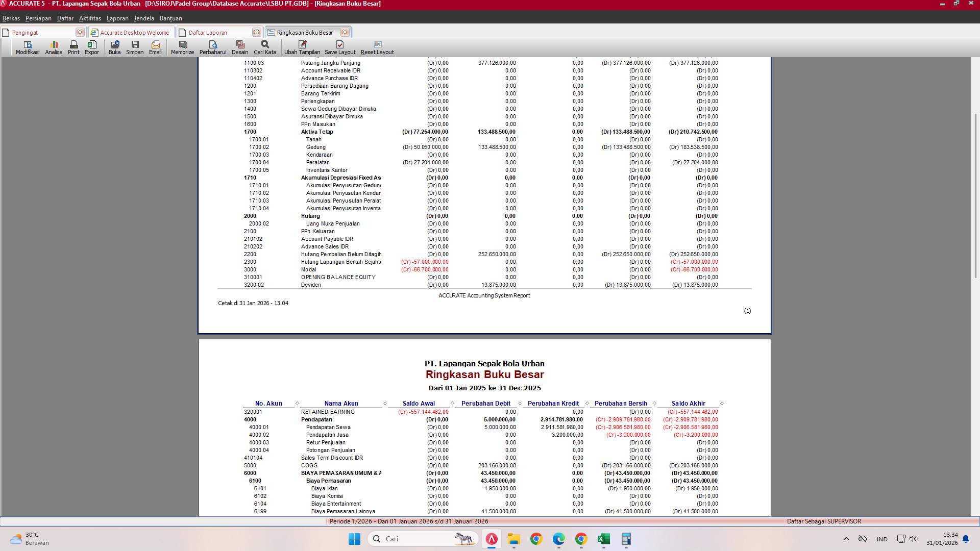This screenshot has width=980, height=551.
Task: Click the Buka icon to open
Action: (114, 47)
